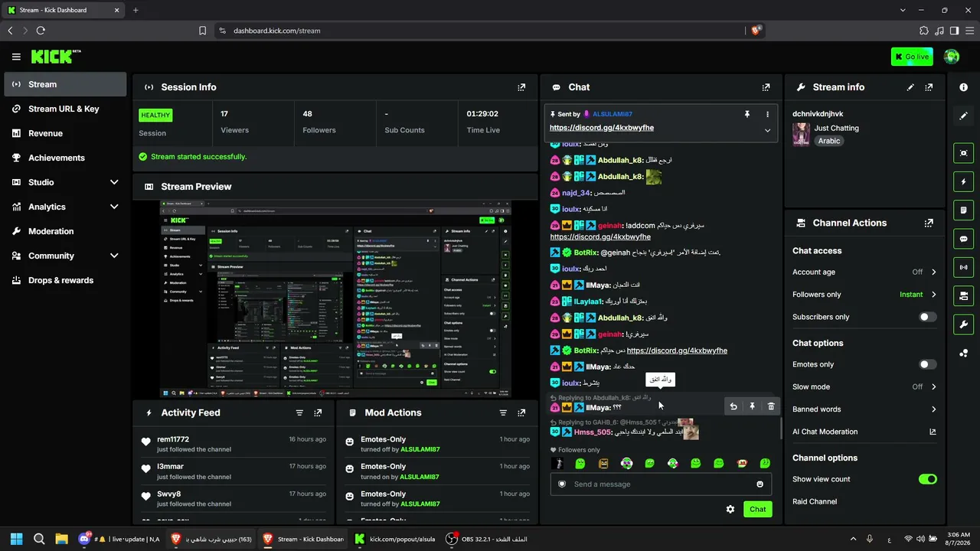This screenshot has height=551, width=980.
Task: Pop out the Activity Feed panel
Action: tap(318, 412)
